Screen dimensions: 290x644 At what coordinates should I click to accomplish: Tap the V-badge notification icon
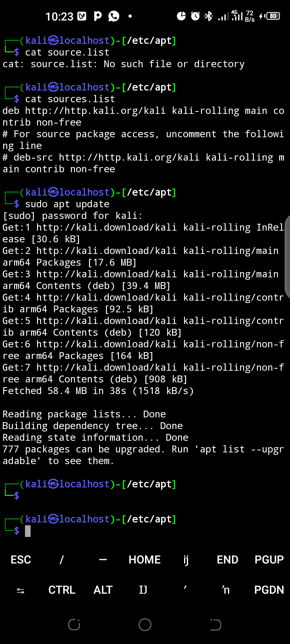83,17
